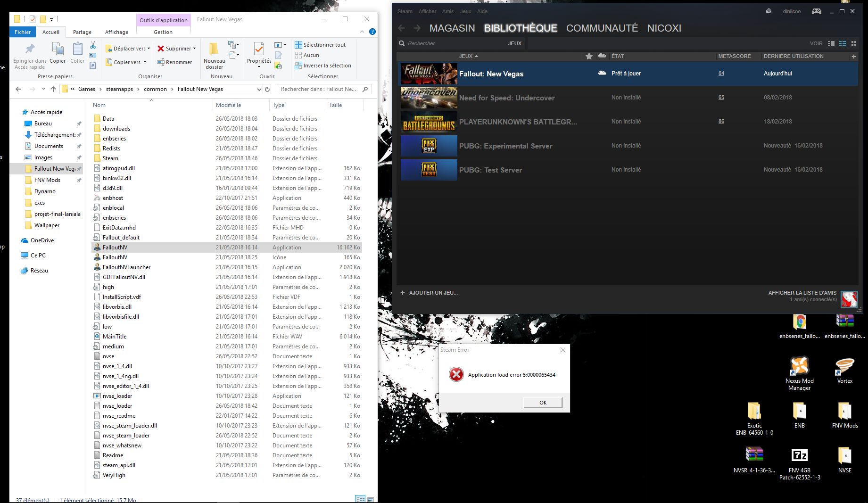The width and height of the screenshot is (868, 503).
Task: Open the Amis menu in Steam
Action: pyautogui.click(x=448, y=11)
